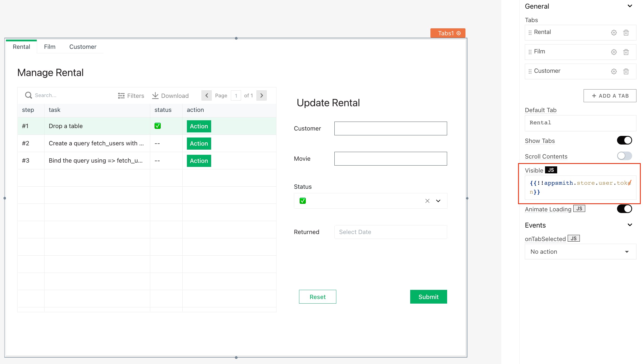Download the table data
The width and height of the screenshot is (644, 364).
pos(170,96)
